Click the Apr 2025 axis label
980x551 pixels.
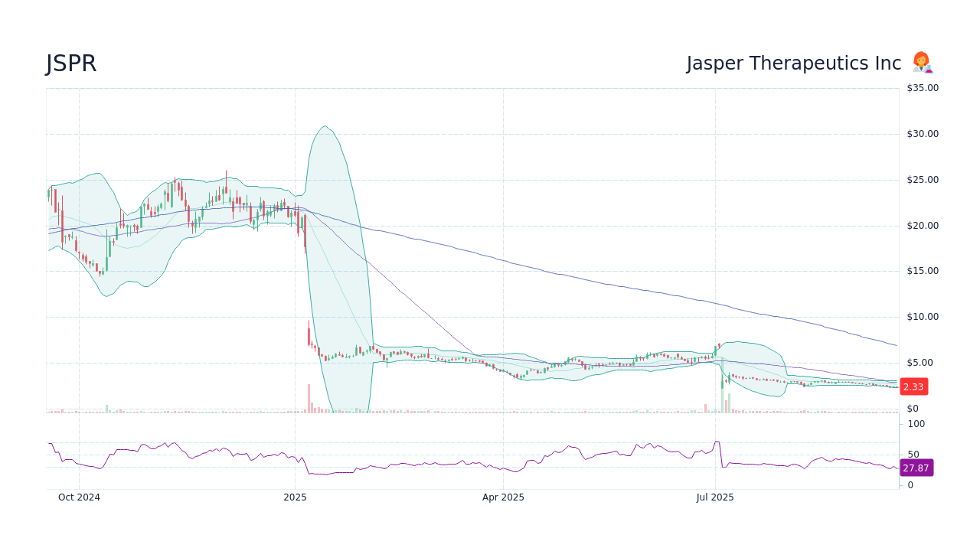505,497
